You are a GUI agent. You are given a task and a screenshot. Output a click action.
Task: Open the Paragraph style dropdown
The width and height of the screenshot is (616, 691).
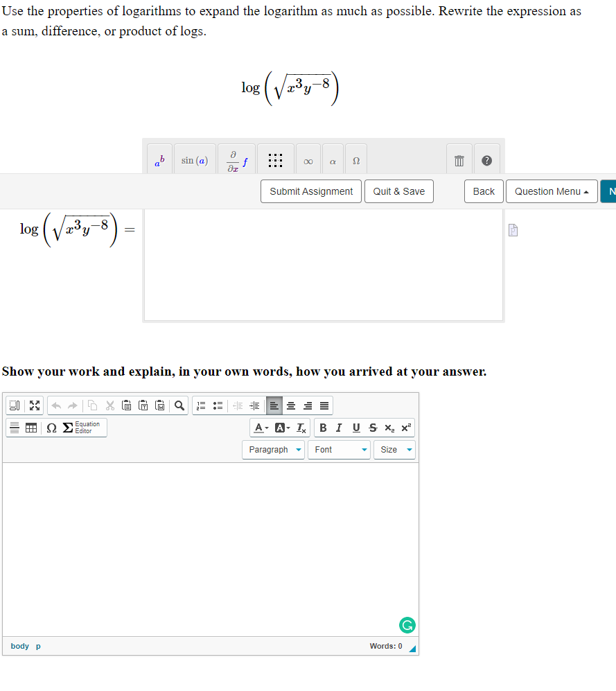(273, 449)
